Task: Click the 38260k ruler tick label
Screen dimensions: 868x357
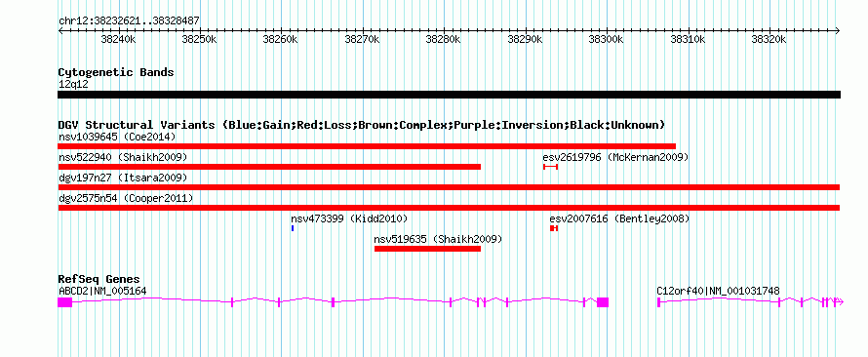Action: [281, 39]
